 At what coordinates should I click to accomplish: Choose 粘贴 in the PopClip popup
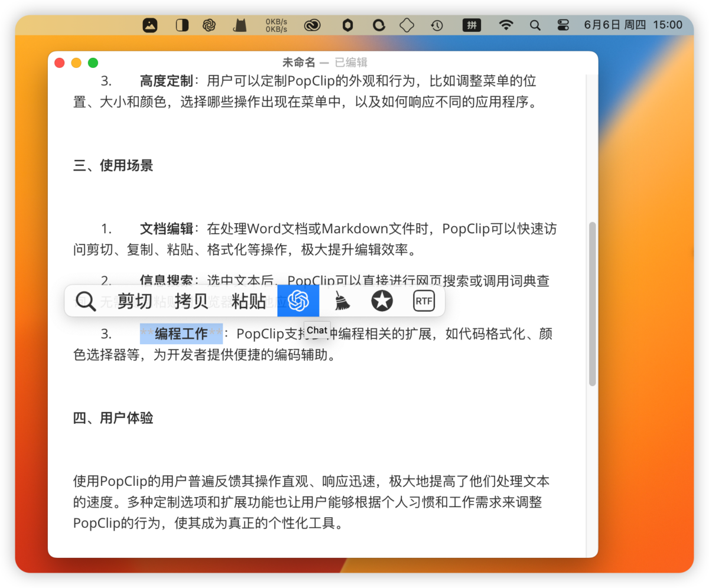249,301
